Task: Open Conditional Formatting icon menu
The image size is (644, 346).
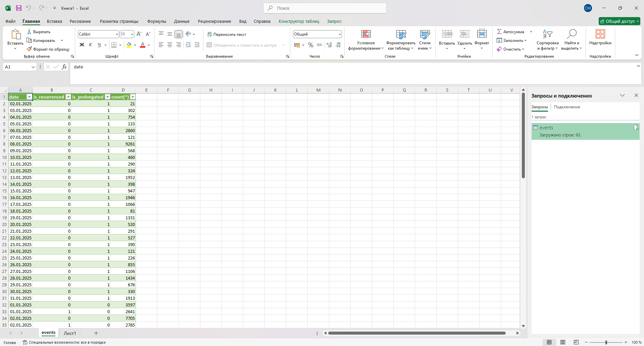Action: [x=366, y=34]
